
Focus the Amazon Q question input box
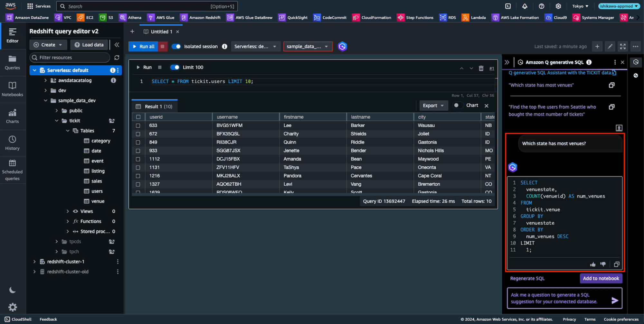click(564, 298)
